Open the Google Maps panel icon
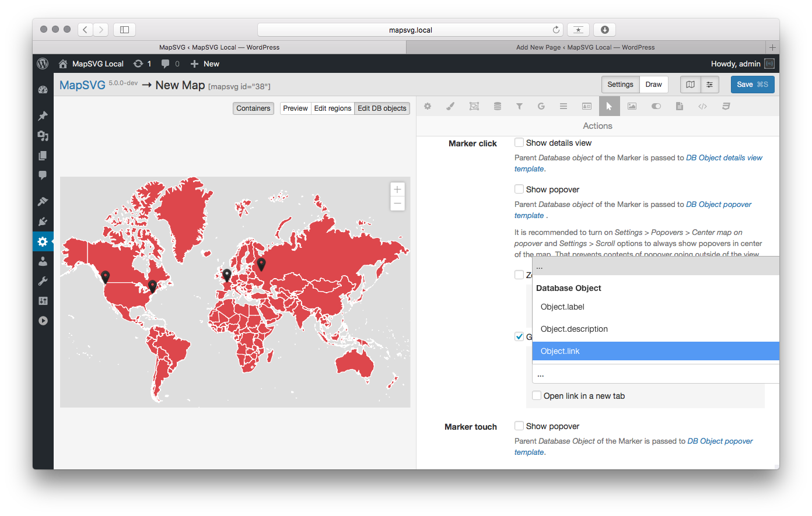Screen dimensions: 812x516 point(541,106)
